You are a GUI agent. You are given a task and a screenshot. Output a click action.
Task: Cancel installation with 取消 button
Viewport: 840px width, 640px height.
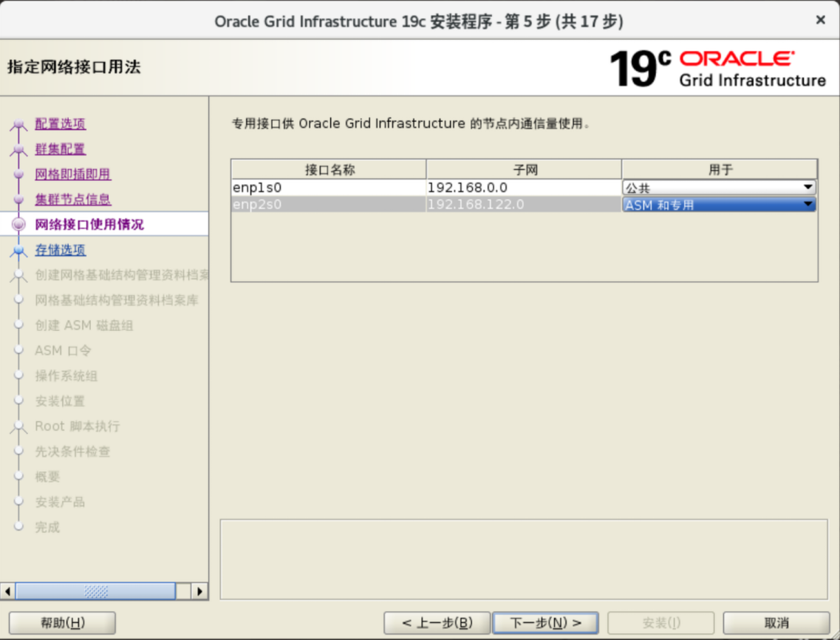pyautogui.click(x=776, y=623)
